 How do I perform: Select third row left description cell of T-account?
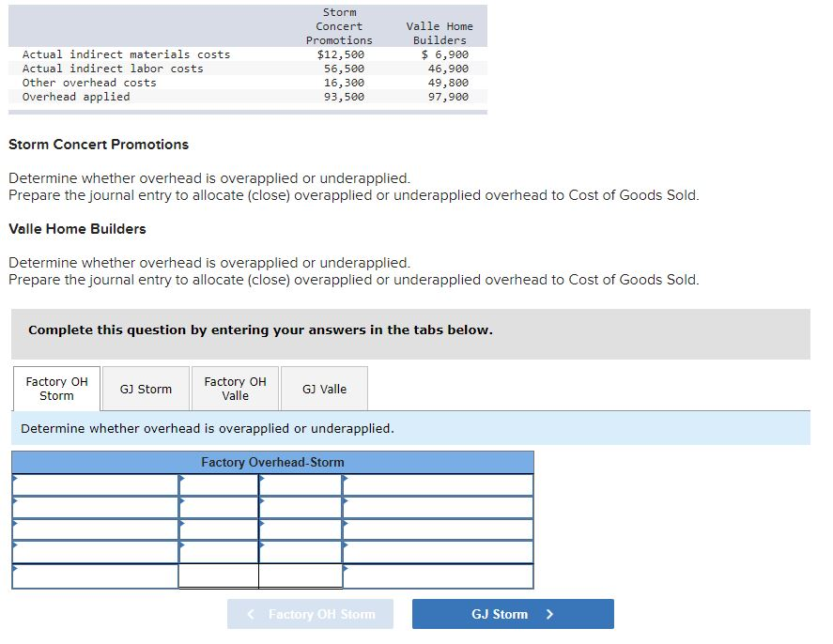pyautogui.click(x=96, y=529)
